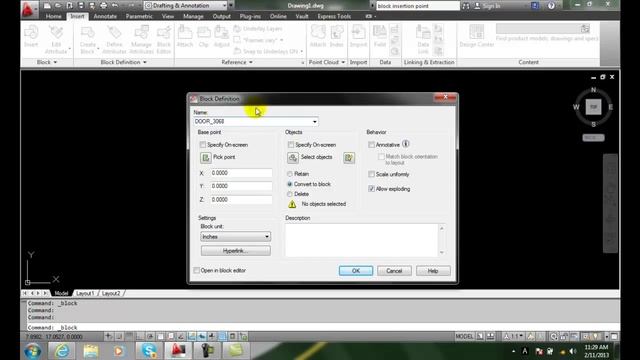Click the Adjust ribbon icon

tap(222, 33)
